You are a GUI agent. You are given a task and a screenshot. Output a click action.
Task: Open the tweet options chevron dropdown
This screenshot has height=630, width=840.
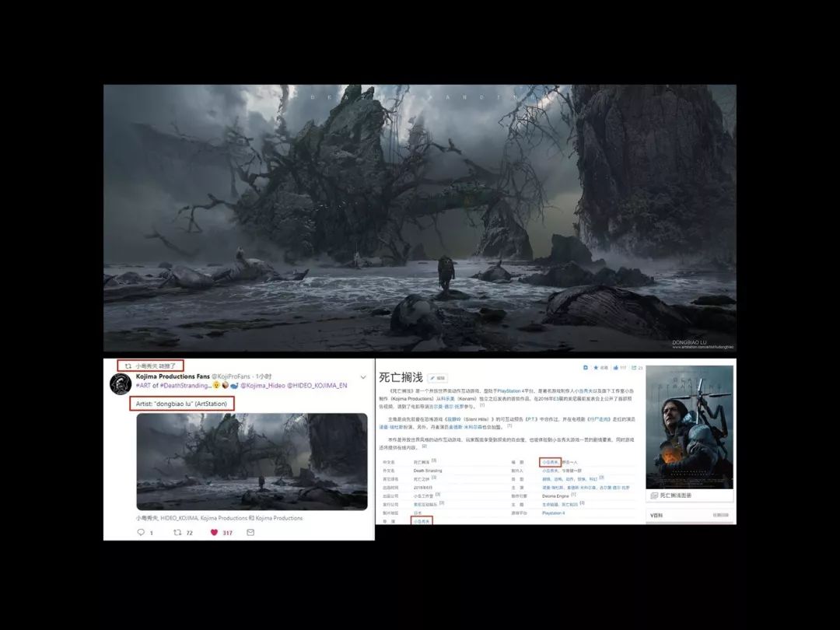click(363, 376)
